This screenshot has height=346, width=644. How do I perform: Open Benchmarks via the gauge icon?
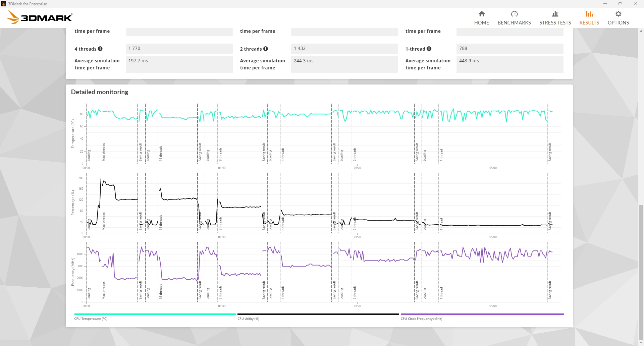(x=514, y=14)
